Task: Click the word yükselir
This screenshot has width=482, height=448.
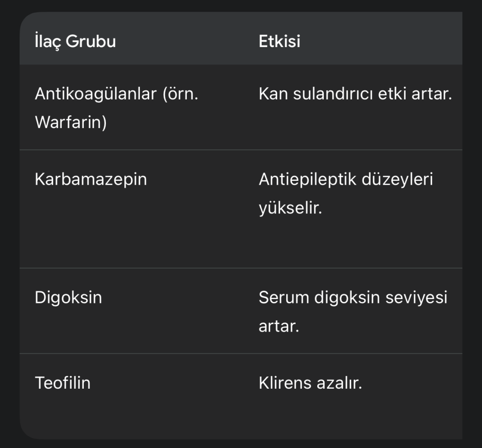Action: [x=290, y=208]
